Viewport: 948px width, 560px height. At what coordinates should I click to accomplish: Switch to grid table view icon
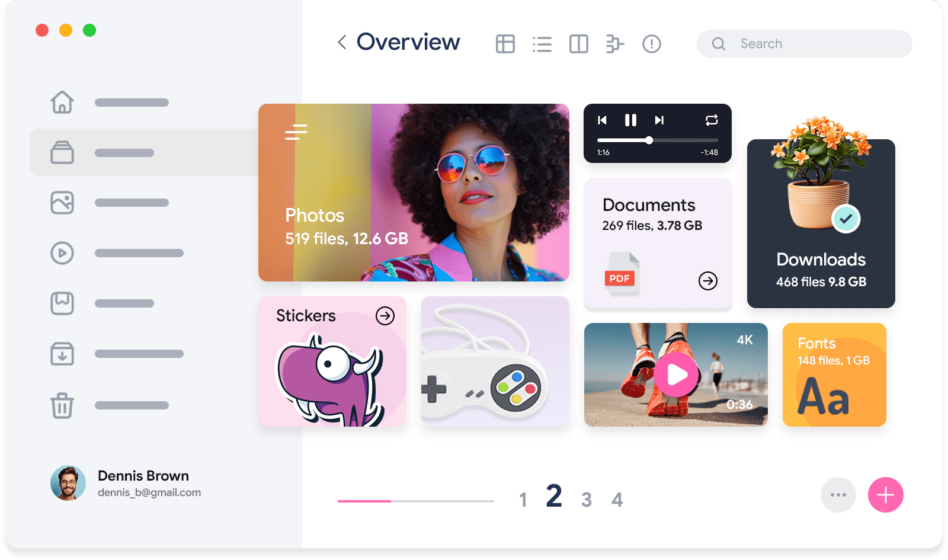click(x=505, y=44)
